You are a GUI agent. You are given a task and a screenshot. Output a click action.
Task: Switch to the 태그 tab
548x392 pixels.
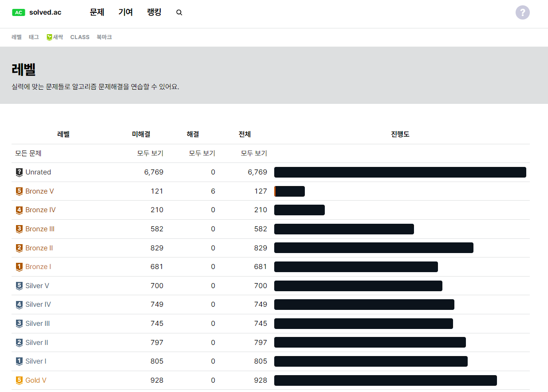[x=33, y=37]
